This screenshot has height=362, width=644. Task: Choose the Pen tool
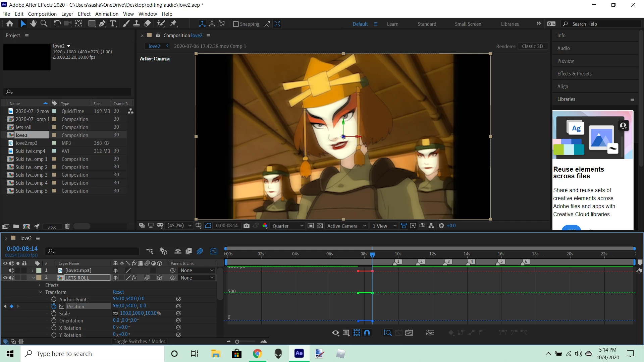tap(102, 23)
